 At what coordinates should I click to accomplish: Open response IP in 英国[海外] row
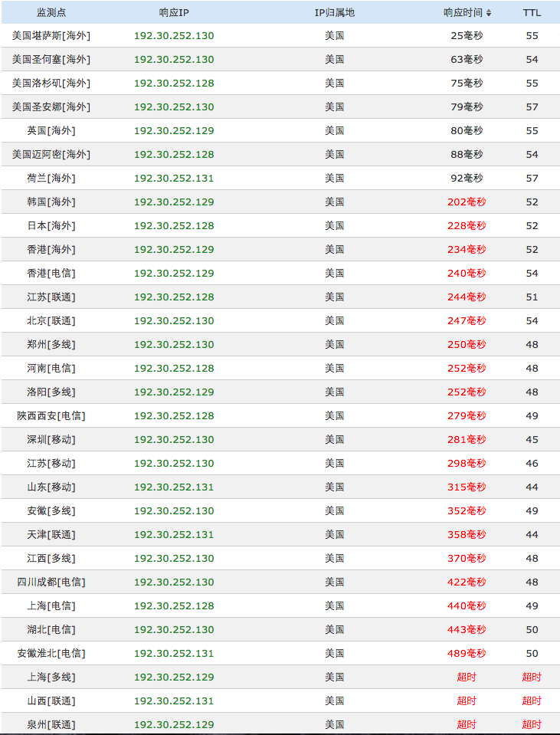pos(174,130)
